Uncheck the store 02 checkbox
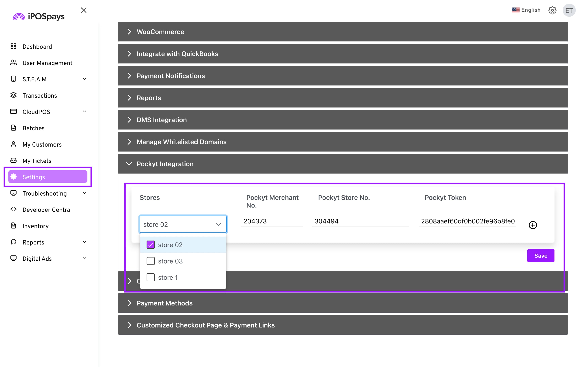The image size is (588, 367). coord(150,245)
